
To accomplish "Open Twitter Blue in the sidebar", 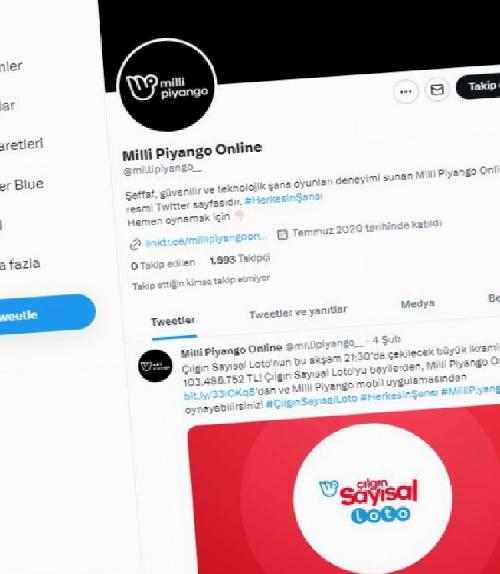I will pyautogui.click(x=21, y=185).
